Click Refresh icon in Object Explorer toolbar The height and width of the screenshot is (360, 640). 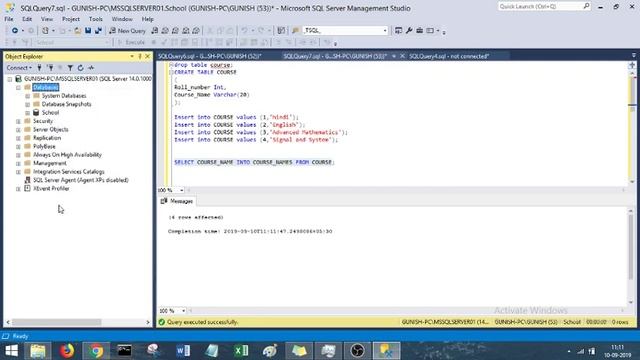tap(80, 68)
